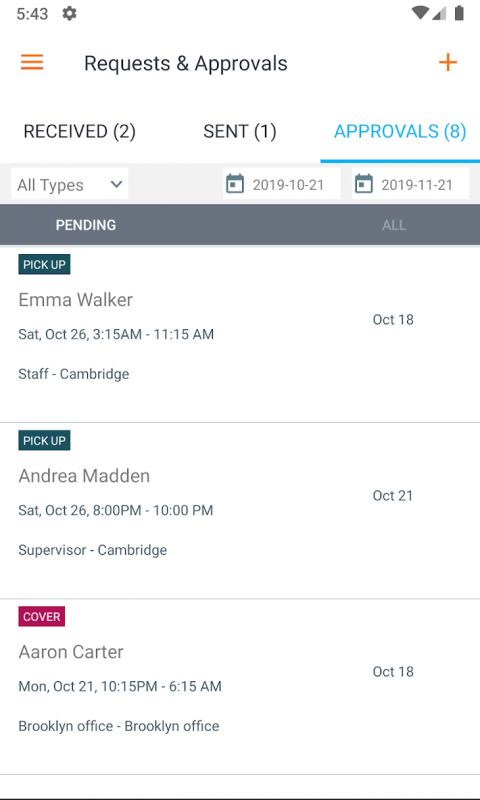Tap the orange plus icon to add request
The height and width of the screenshot is (800, 480).
coord(448,62)
